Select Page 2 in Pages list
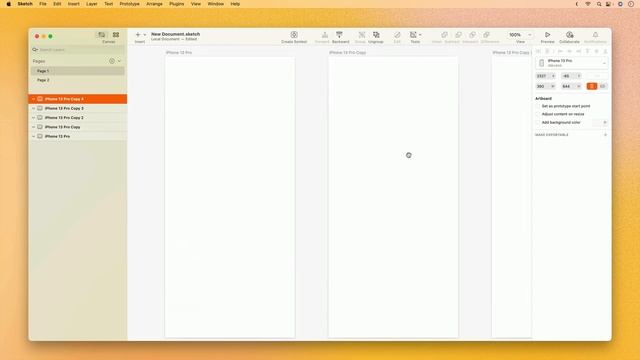 tap(78, 80)
